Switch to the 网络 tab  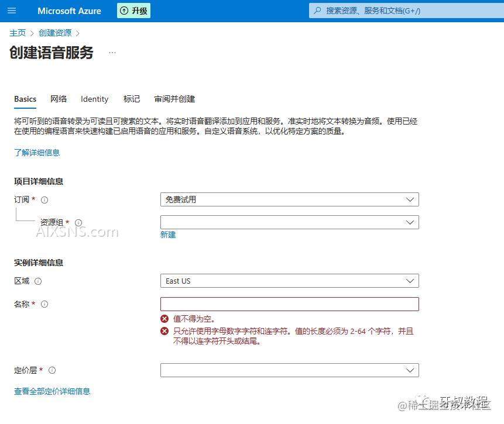point(59,99)
